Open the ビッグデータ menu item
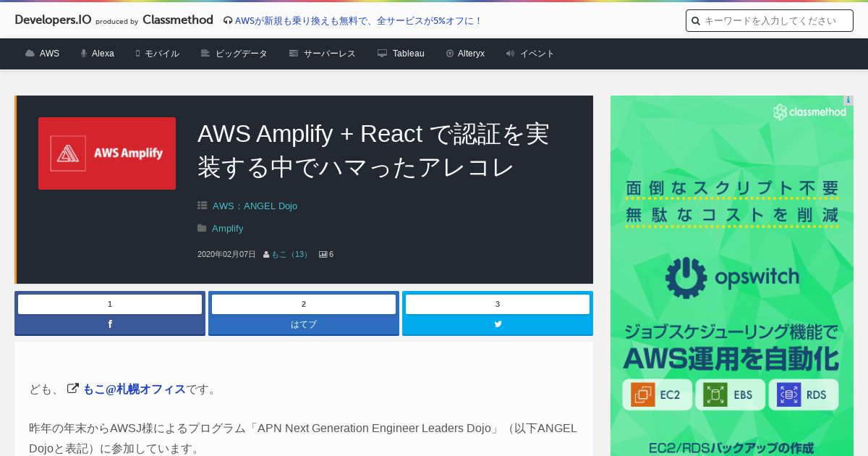 (x=242, y=54)
